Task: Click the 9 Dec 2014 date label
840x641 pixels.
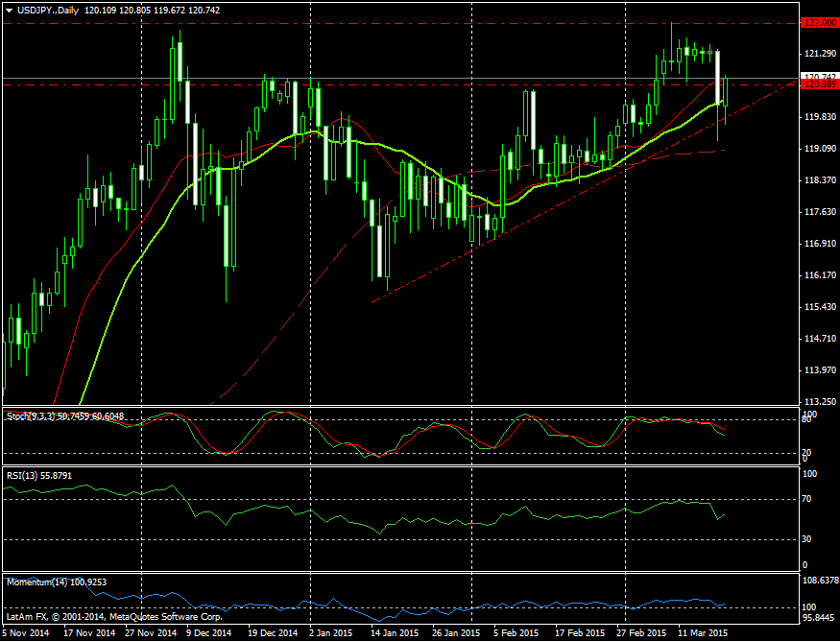Action: 208,633
